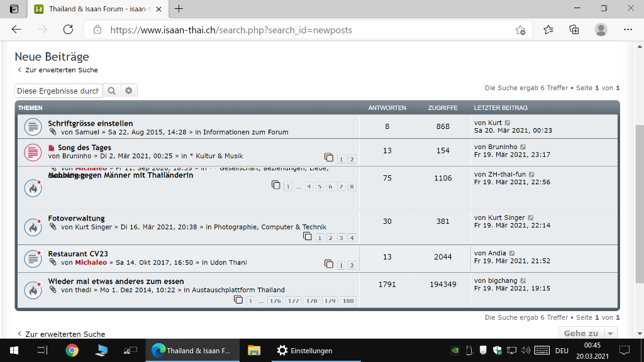Open topic Restaurant CV23

78,254
